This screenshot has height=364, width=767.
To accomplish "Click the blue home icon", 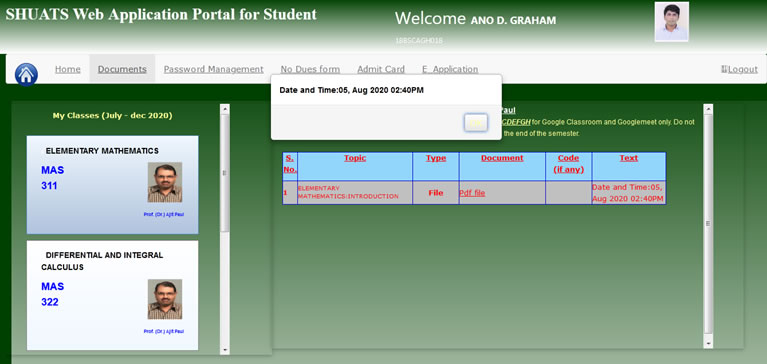I will tap(26, 74).
